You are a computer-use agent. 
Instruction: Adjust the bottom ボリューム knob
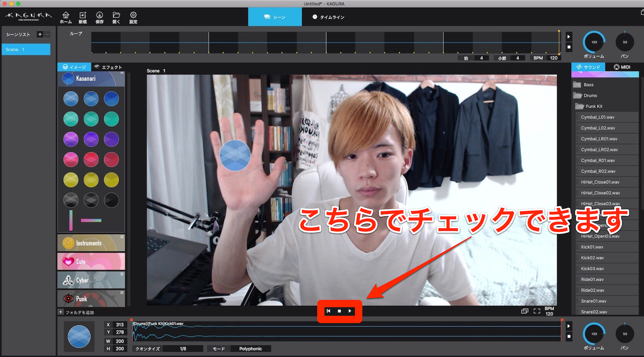point(594,334)
